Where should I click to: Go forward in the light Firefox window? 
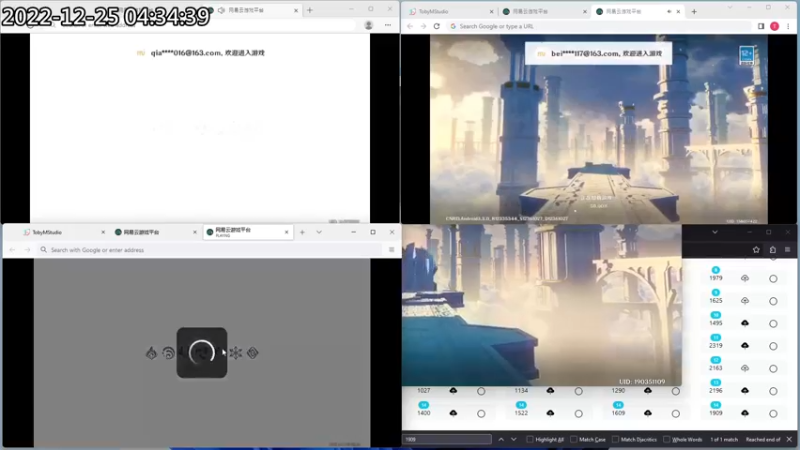point(28,249)
